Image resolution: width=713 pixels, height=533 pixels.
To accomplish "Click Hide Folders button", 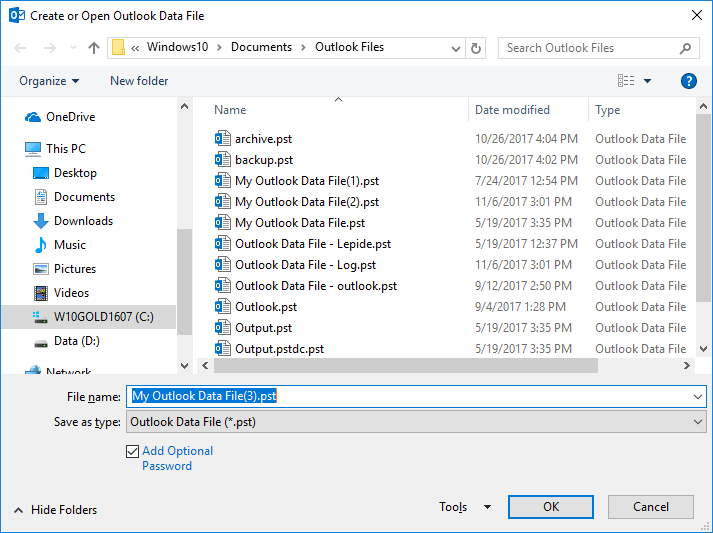I will point(55,510).
